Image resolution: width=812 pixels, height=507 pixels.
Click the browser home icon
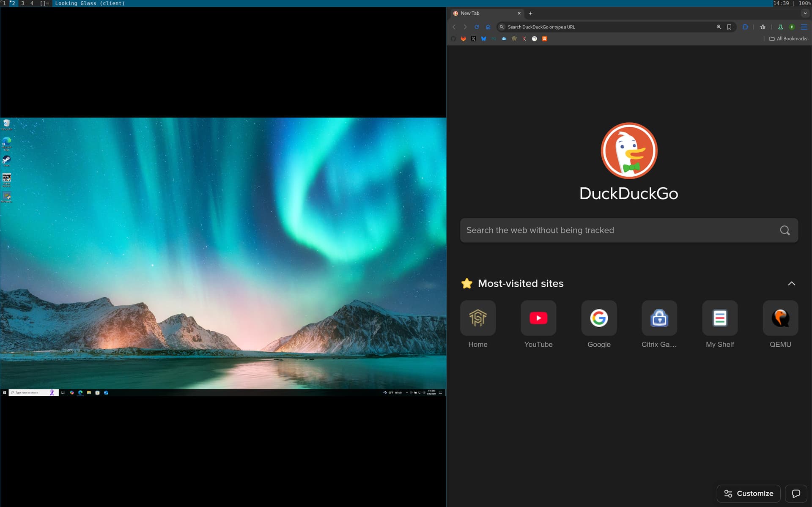point(488,27)
